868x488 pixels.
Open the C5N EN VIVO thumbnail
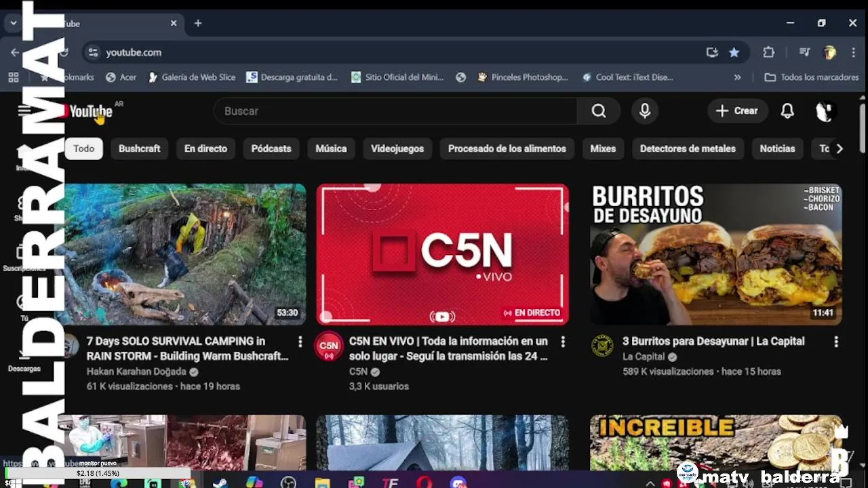point(442,254)
